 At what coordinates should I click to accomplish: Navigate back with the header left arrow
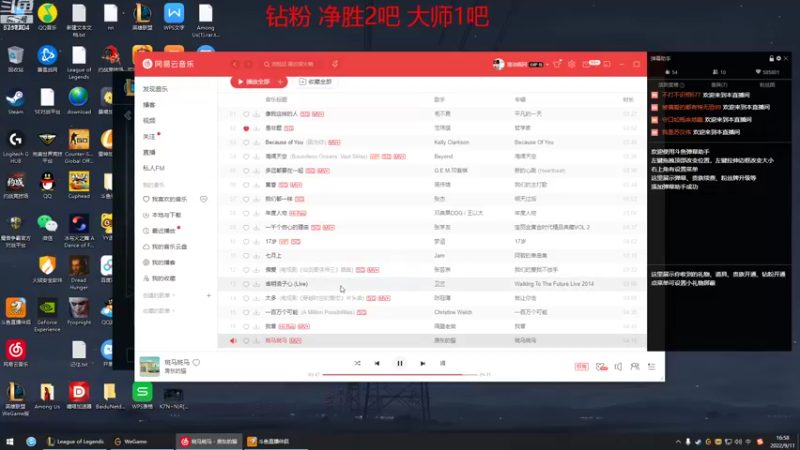[235, 64]
